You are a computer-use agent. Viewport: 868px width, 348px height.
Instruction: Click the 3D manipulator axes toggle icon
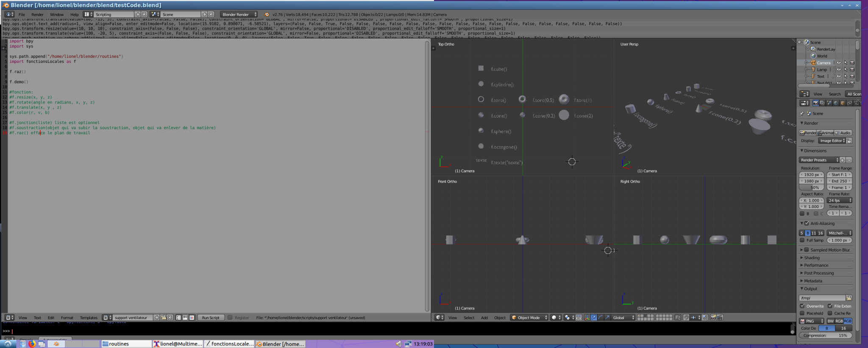coord(587,317)
